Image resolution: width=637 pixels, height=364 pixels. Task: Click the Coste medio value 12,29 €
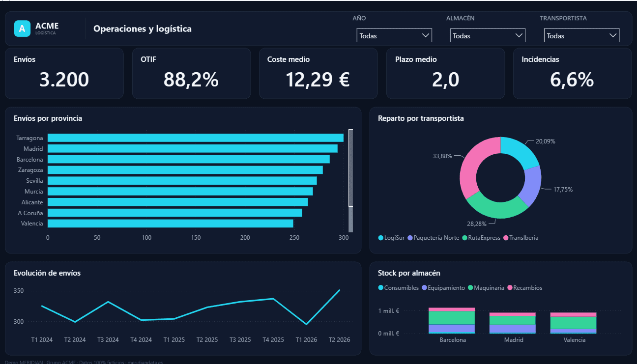tap(318, 80)
